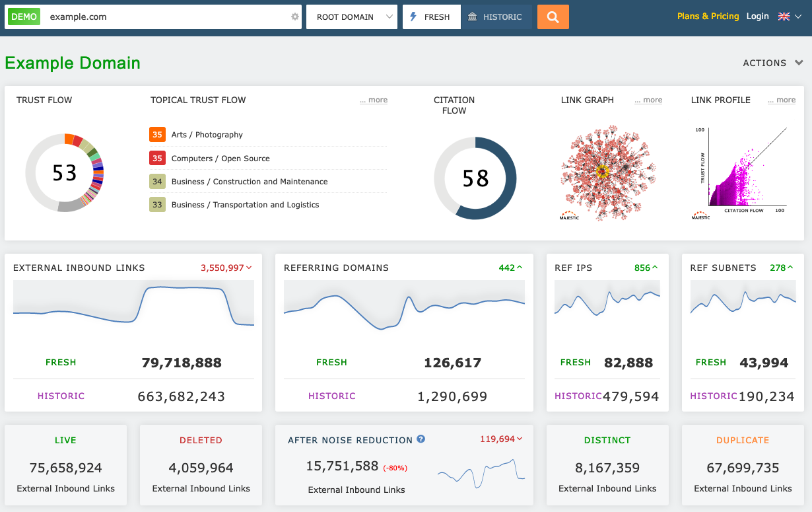Expand more Topical Trust Flow topics
The width and height of the screenshot is (812, 512).
373,99
